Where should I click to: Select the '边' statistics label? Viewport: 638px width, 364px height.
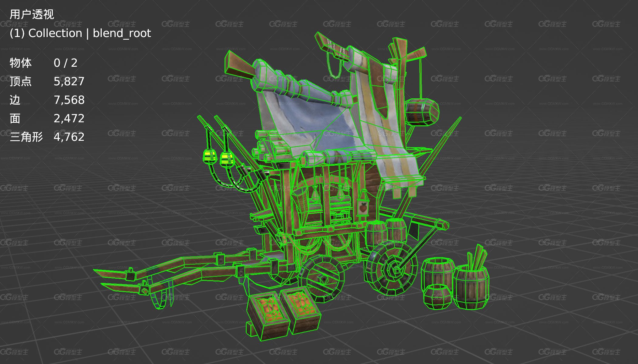(15, 100)
